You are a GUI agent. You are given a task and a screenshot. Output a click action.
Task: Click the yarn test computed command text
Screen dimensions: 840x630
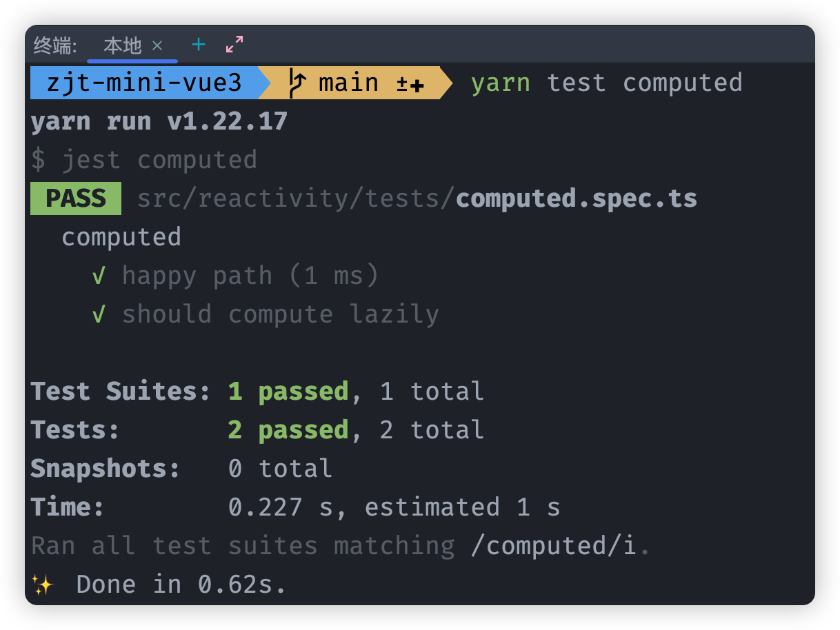point(607,83)
